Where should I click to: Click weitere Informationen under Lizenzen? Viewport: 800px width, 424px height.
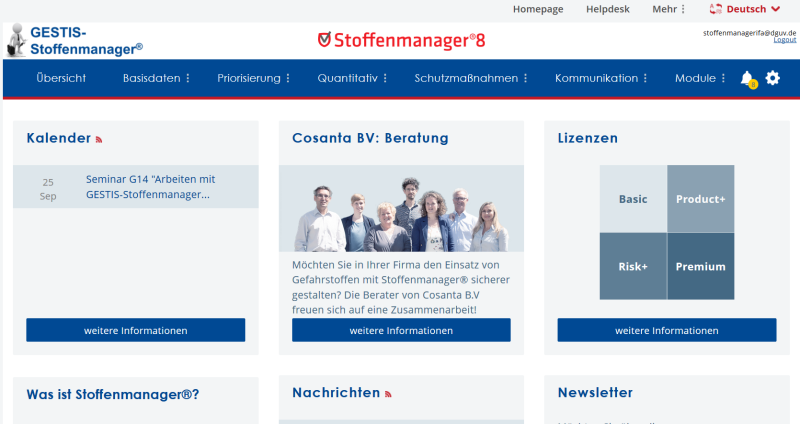[666, 330]
